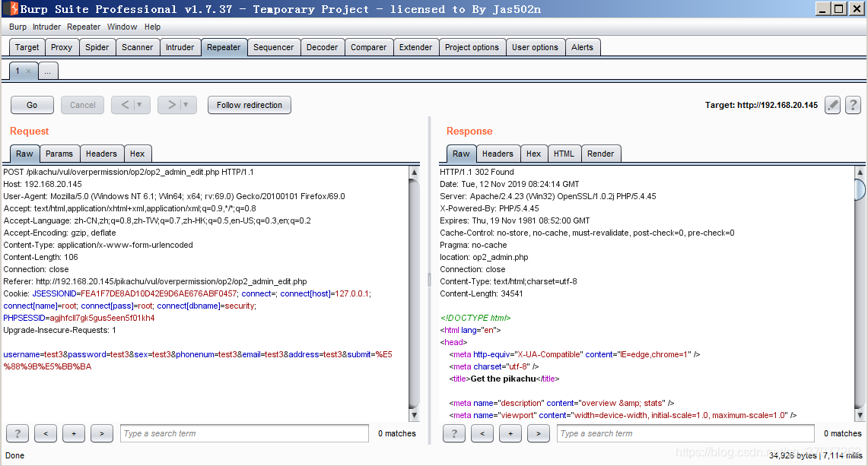This screenshot has width=868, height=466.
Task: Click Follow redirection button
Action: click(249, 105)
